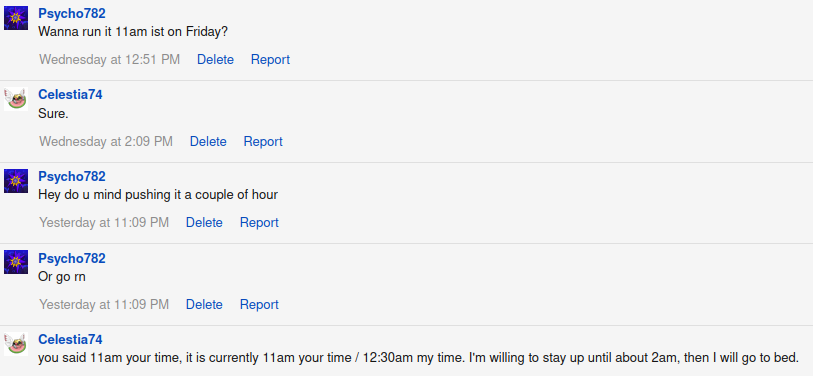Image resolution: width=813 pixels, height=376 pixels.
Task: Report the "pushing it a couple of hour" message
Action: 259,222
